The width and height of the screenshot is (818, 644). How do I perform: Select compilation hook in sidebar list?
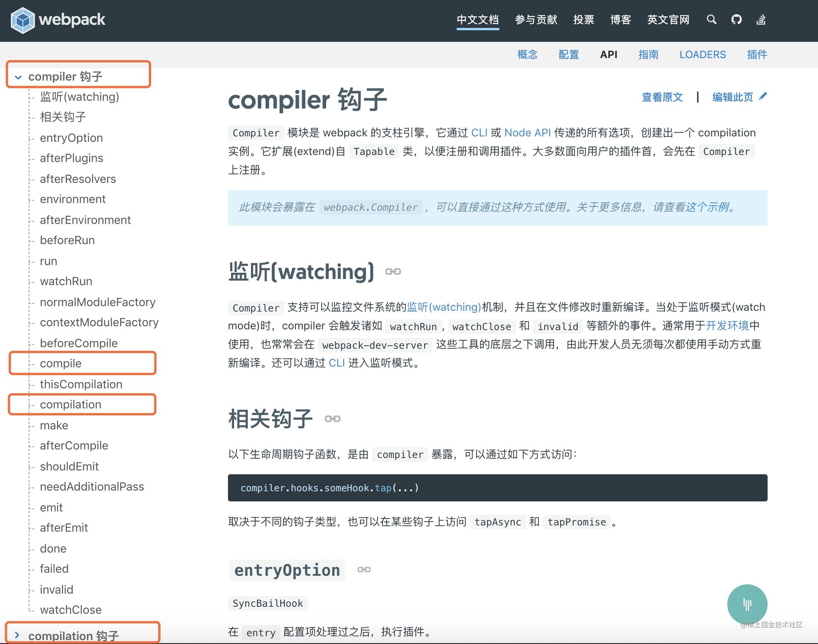(x=71, y=405)
